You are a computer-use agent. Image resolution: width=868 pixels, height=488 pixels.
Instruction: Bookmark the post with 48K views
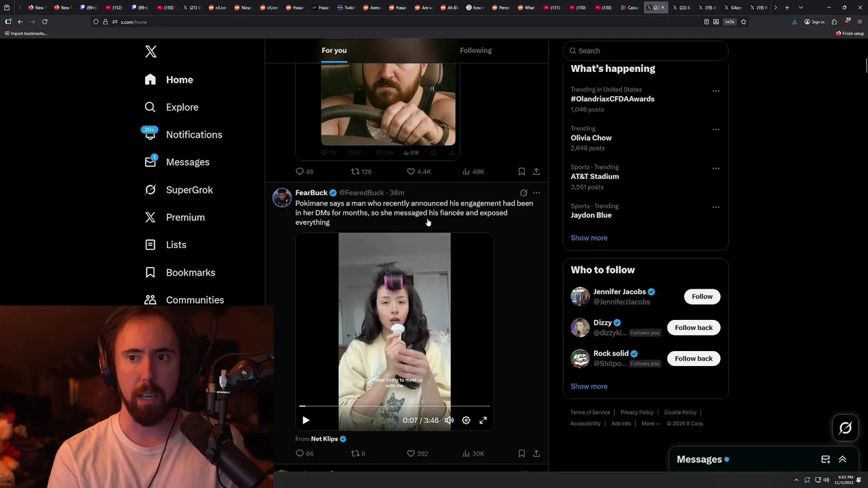coord(521,171)
